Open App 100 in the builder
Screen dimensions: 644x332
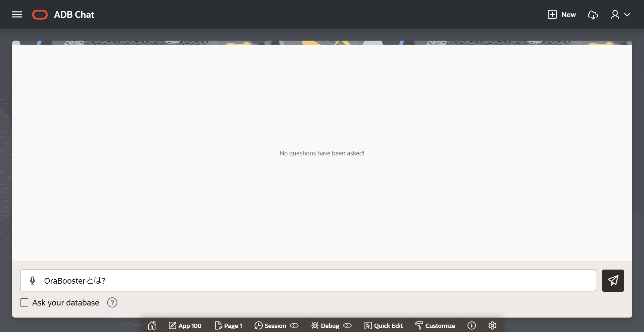click(185, 326)
